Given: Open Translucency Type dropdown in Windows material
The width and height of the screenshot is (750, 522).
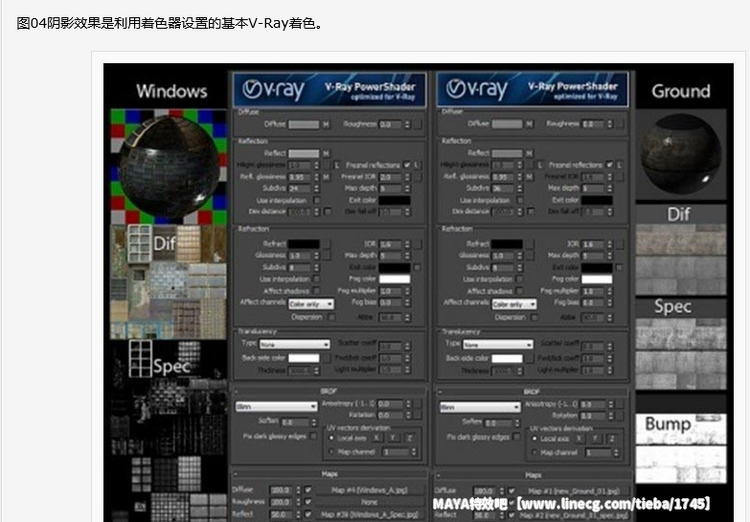Looking at the screenshot, I should click(295, 344).
